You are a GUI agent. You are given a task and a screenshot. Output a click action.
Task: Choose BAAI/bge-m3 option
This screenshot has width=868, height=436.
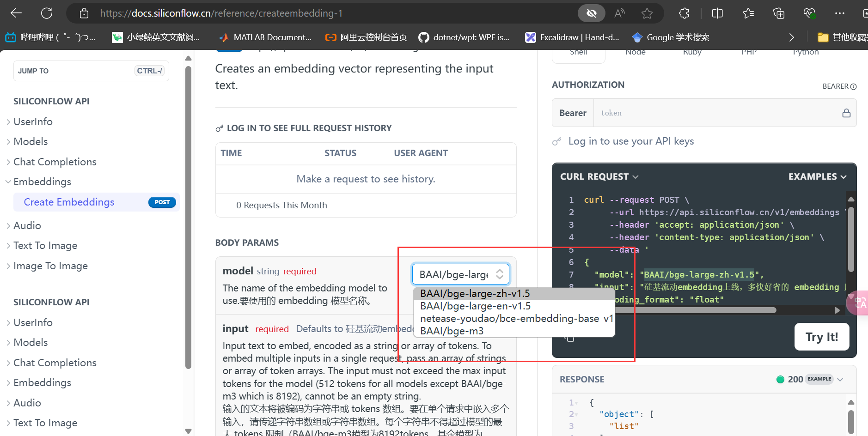click(x=513, y=331)
